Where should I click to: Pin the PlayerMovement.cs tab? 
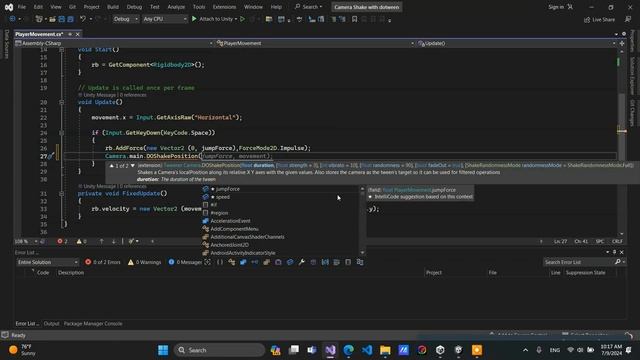click(x=70, y=34)
